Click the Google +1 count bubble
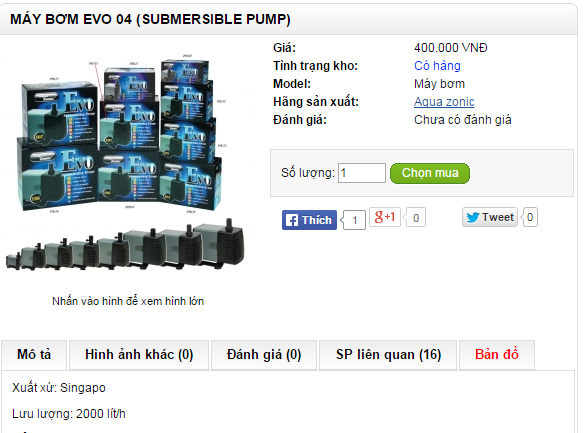584x433 pixels. pos(416,217)
